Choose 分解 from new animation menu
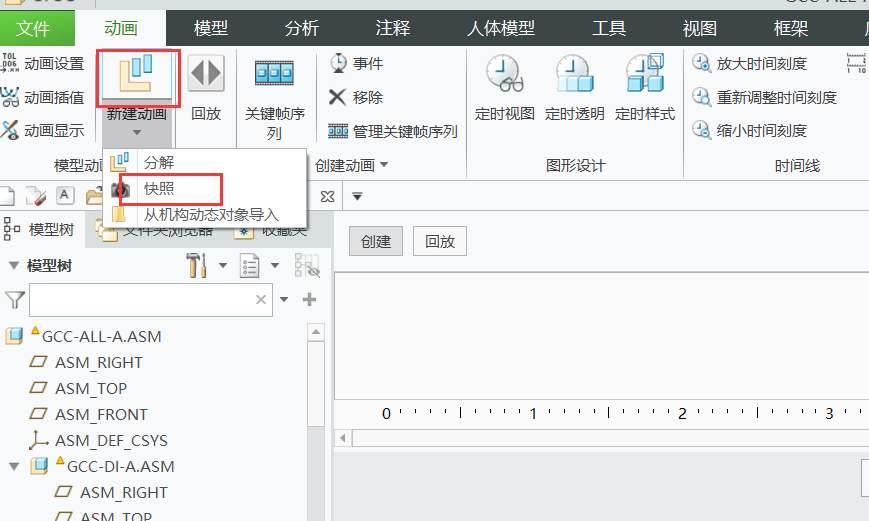 (x=205, y=162)
